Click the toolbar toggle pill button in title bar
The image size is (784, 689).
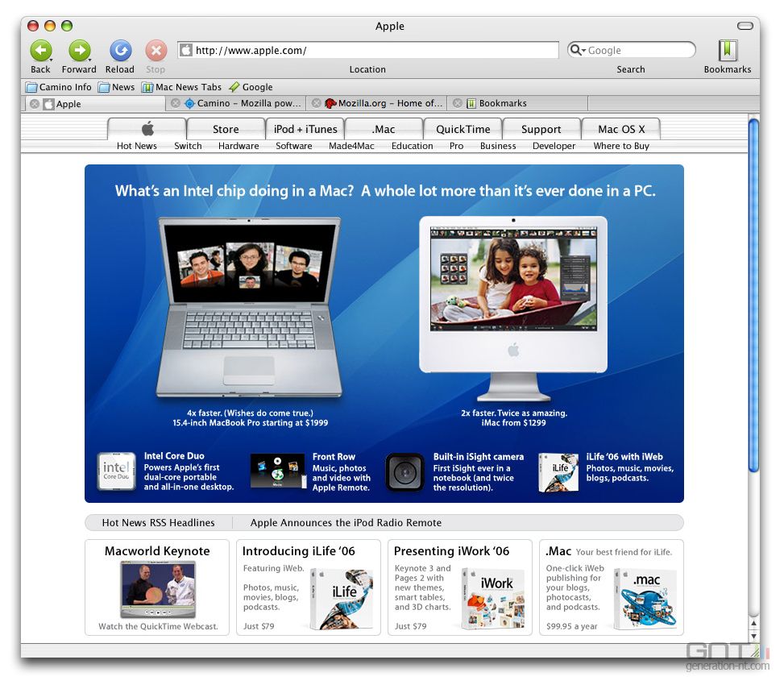click(745, 26)
